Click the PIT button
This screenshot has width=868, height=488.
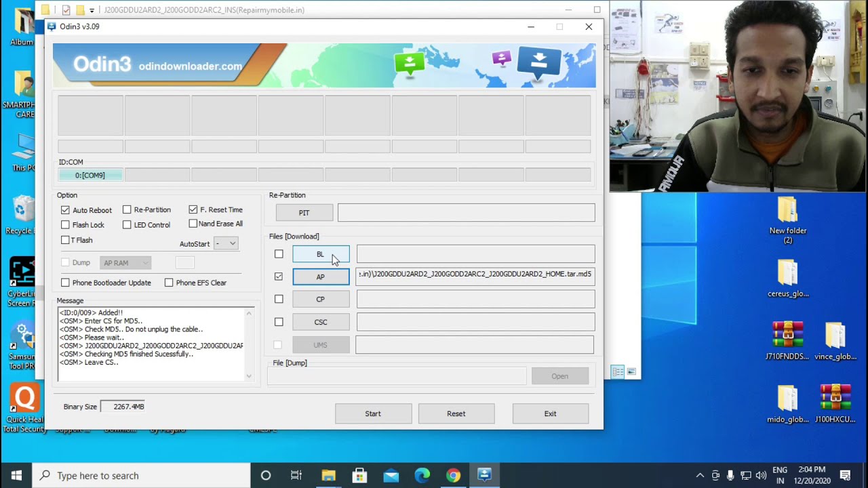click(x=304, y=213)
